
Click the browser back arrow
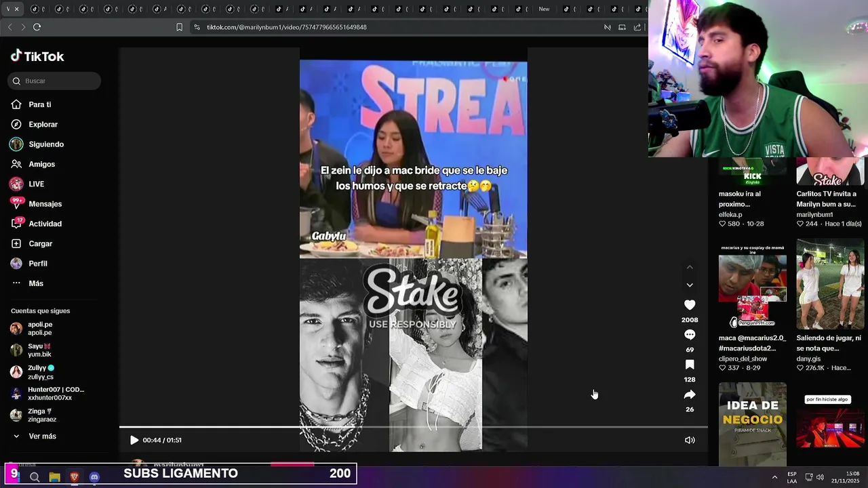pos(9,27)
